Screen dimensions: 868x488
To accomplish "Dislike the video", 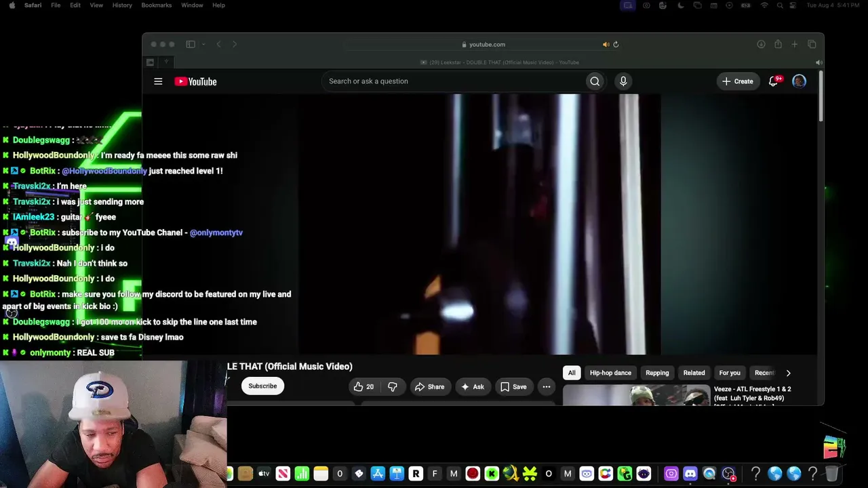I will 392,386.
